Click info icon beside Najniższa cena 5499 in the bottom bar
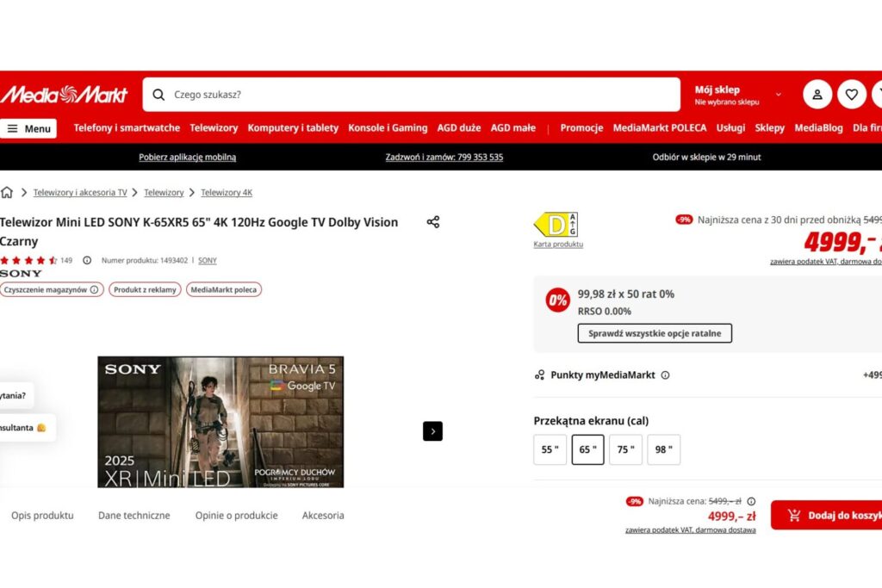Viewport: 882px width, 588px height. (x=751, y=501)
